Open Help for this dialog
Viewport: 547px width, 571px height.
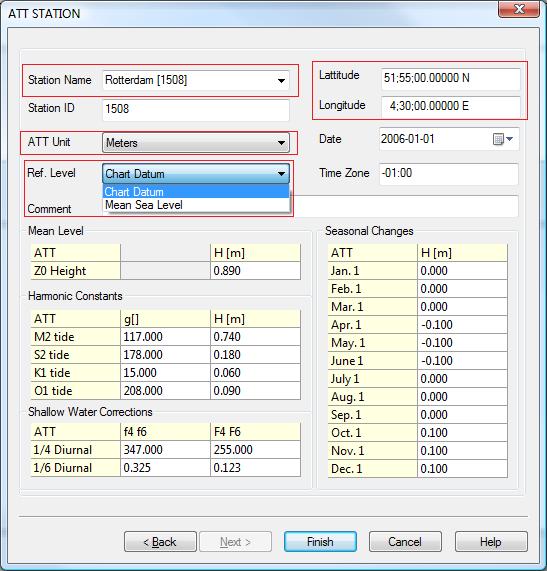[x=491, y=542]
